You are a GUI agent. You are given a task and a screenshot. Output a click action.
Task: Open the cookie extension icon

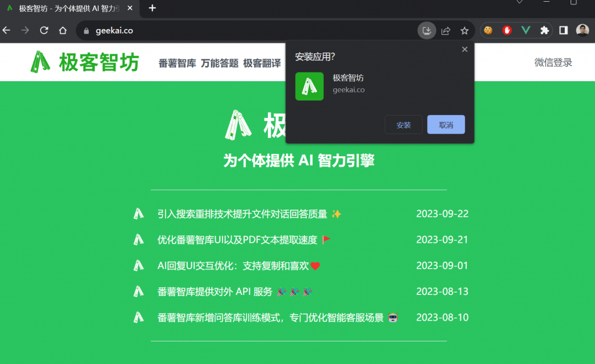tap(488, 30)
